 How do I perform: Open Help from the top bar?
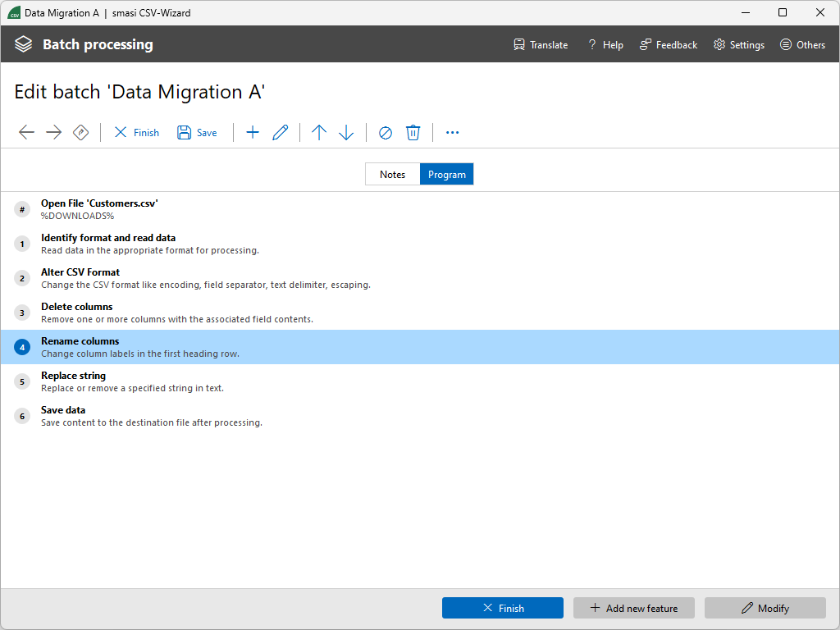point(605,44)
